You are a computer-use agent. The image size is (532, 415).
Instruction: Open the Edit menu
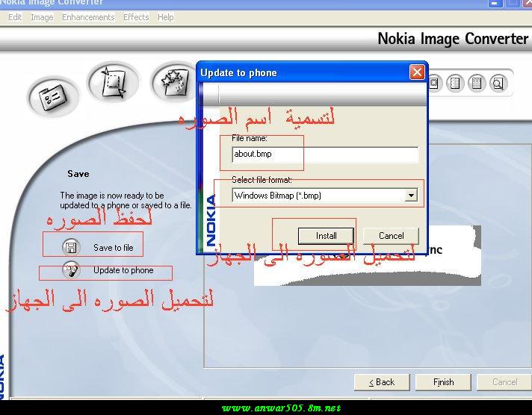pyautogui.click(x=15, y=17)
